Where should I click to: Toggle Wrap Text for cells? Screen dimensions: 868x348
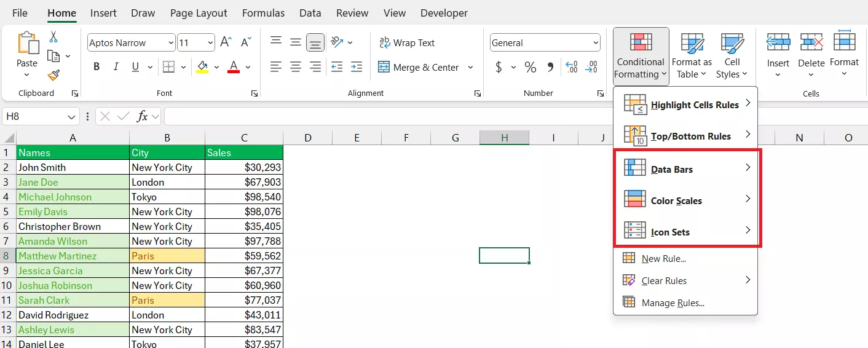tap(407, 42)
